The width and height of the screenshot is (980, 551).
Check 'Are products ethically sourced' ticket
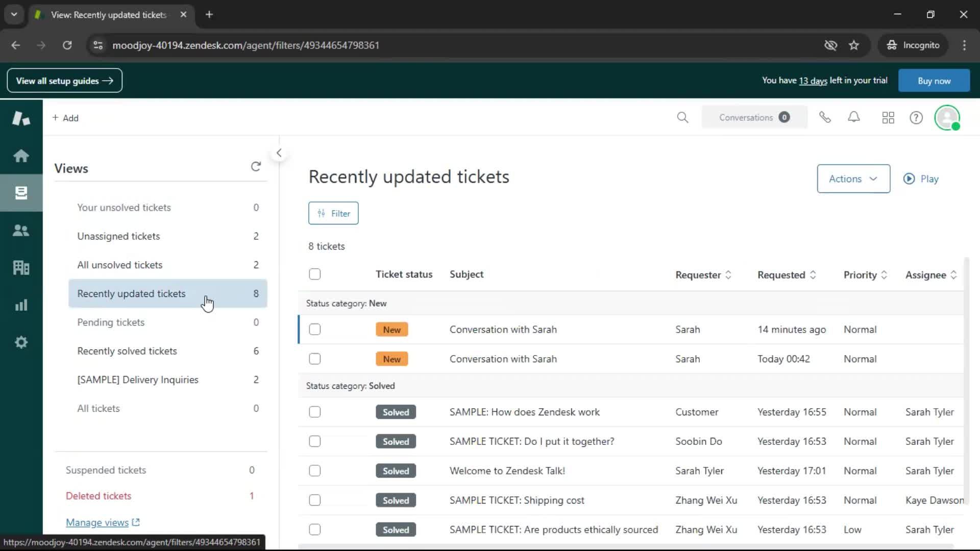315,530
